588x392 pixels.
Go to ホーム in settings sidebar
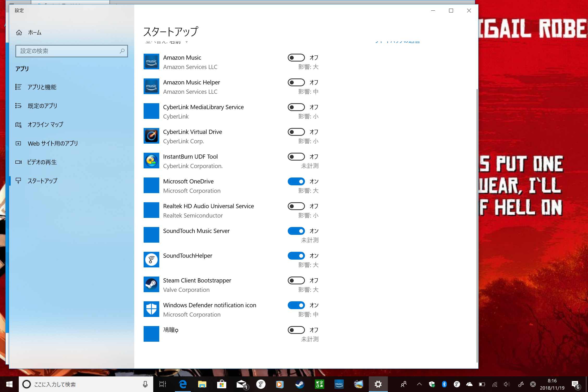pyautogui.click(x=72, y=33)
